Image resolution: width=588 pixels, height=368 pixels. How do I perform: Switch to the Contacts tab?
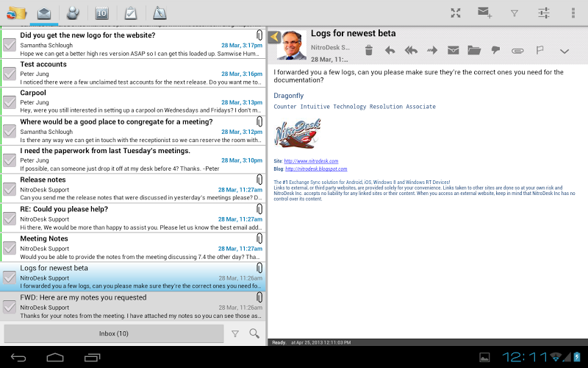coord(73,13)
